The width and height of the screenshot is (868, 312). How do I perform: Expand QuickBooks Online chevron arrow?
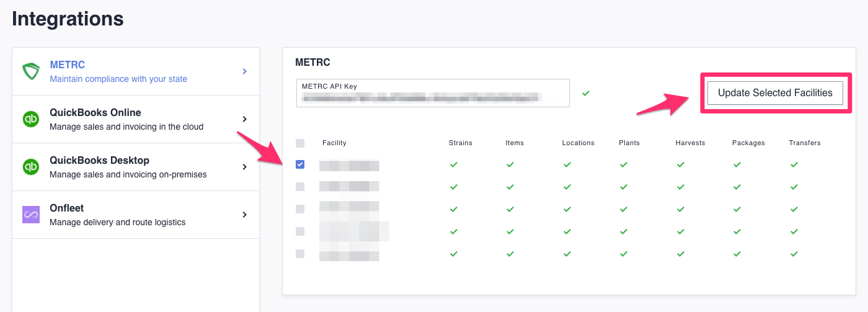click(245, 119)
